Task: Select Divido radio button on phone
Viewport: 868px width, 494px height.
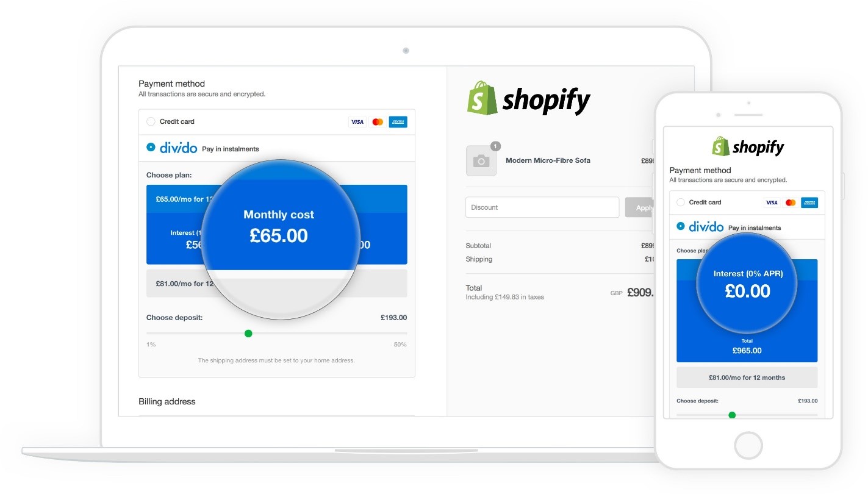Action: [681, 226]
